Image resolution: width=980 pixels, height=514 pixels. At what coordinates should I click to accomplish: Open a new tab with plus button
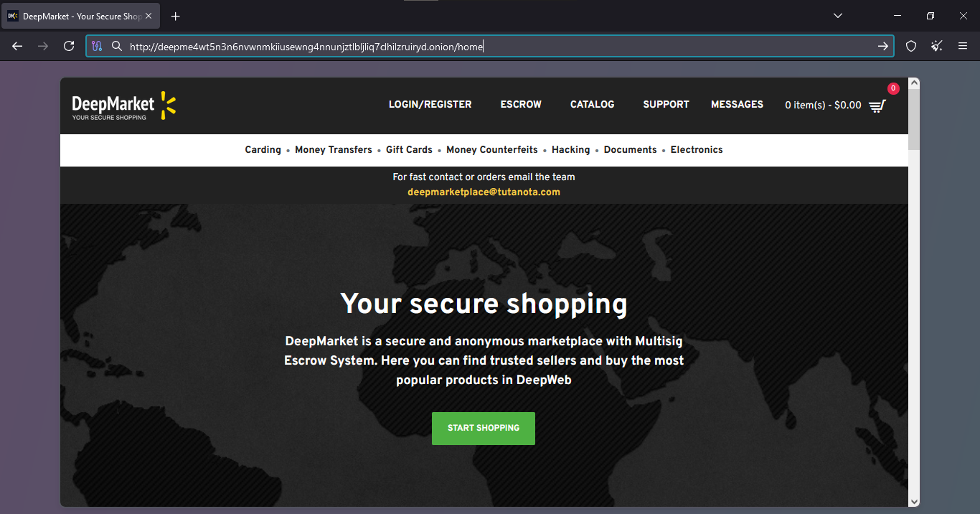tap(176, 16)
